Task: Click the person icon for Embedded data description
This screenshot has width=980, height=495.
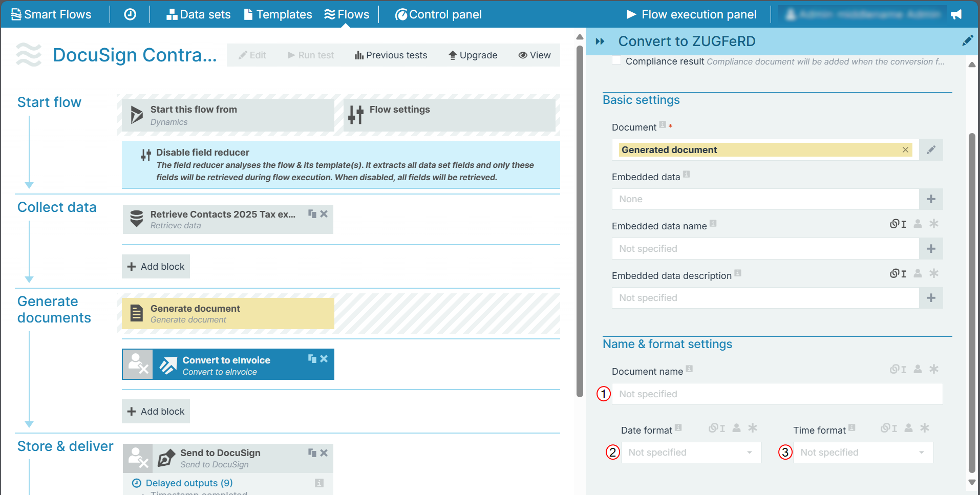Action: [918, 273]
